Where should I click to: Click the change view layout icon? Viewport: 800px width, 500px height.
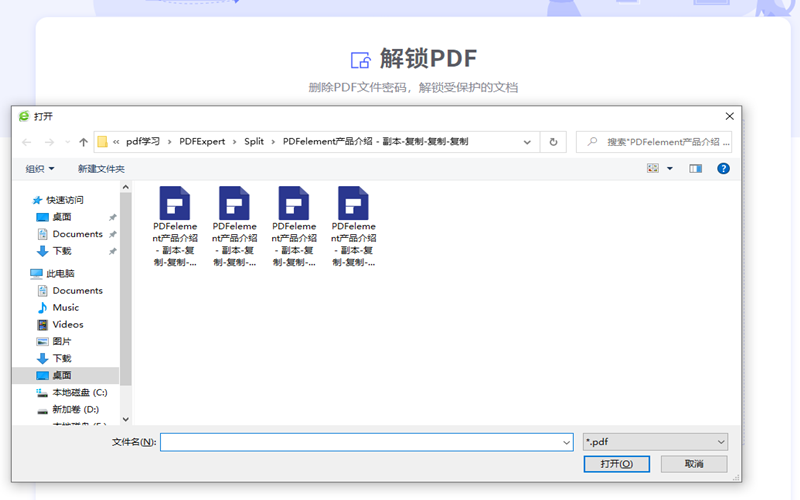653,169
